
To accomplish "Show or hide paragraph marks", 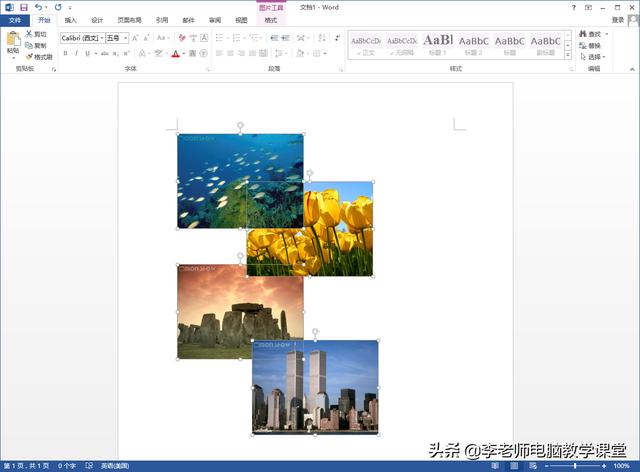I will coord(337,38).
